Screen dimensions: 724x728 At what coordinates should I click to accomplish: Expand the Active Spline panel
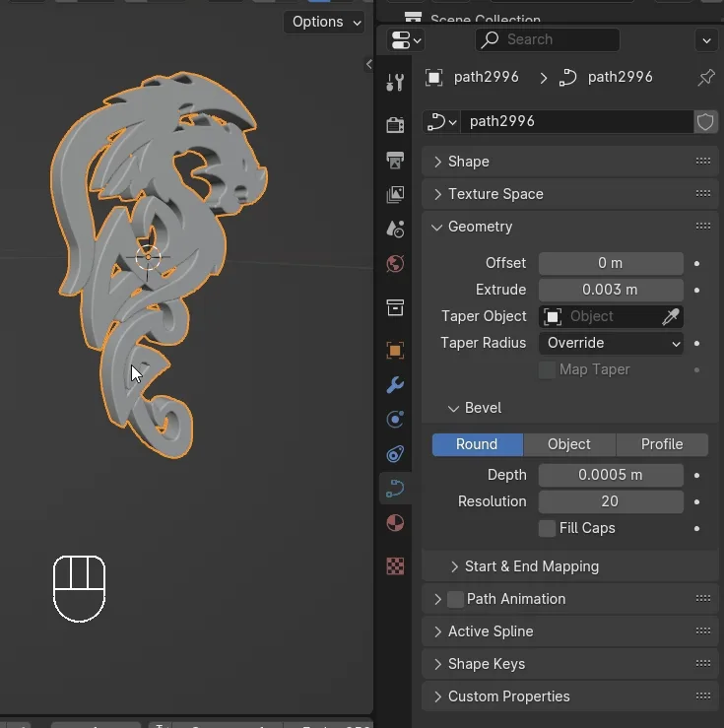click(437, 631)
